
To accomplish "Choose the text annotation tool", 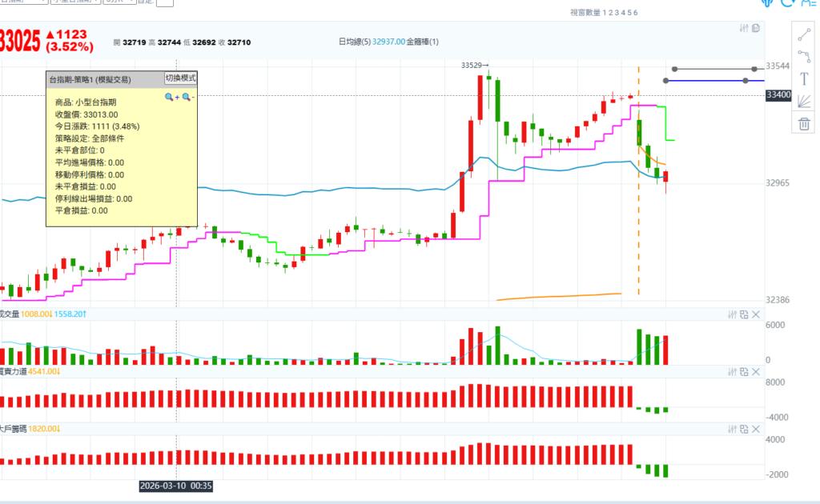I will click(804, 78).
